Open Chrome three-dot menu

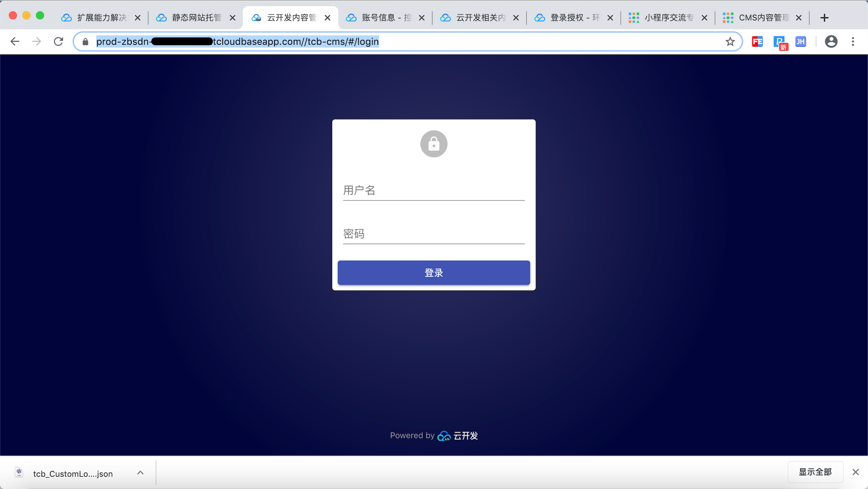point(853,41)
